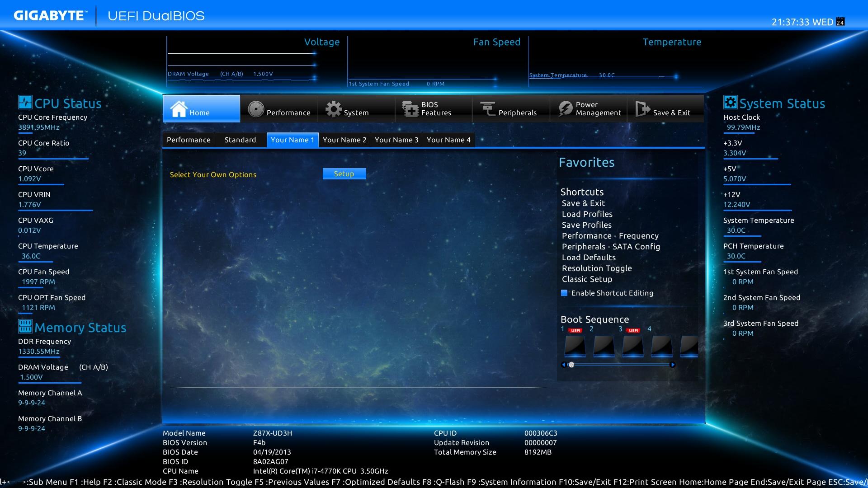Click CPU Fan Speed value 1997 RPM
Viewport: 868px width, 488px height.
pyautogui.click(x=38, y=282)
